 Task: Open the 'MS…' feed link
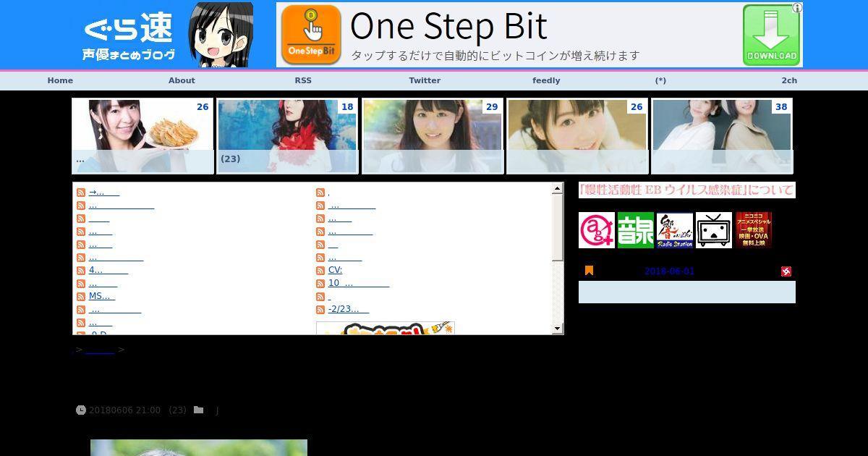(102, 297)
